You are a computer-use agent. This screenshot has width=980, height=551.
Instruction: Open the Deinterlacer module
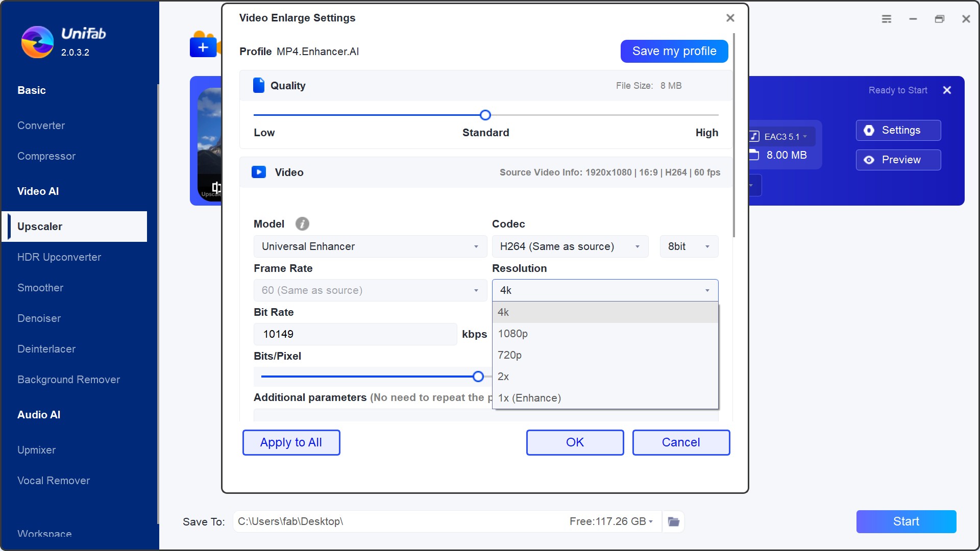coord(46,349)
